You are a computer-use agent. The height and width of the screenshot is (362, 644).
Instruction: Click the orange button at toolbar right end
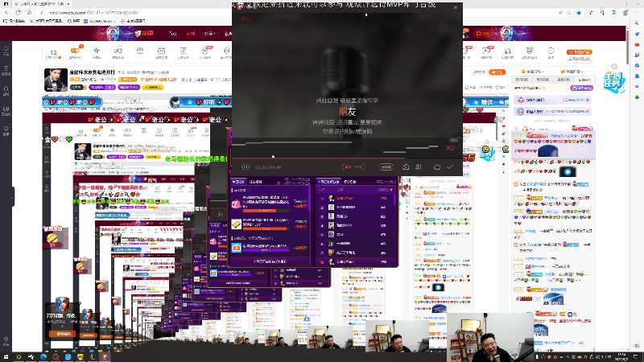pos(579,52)
